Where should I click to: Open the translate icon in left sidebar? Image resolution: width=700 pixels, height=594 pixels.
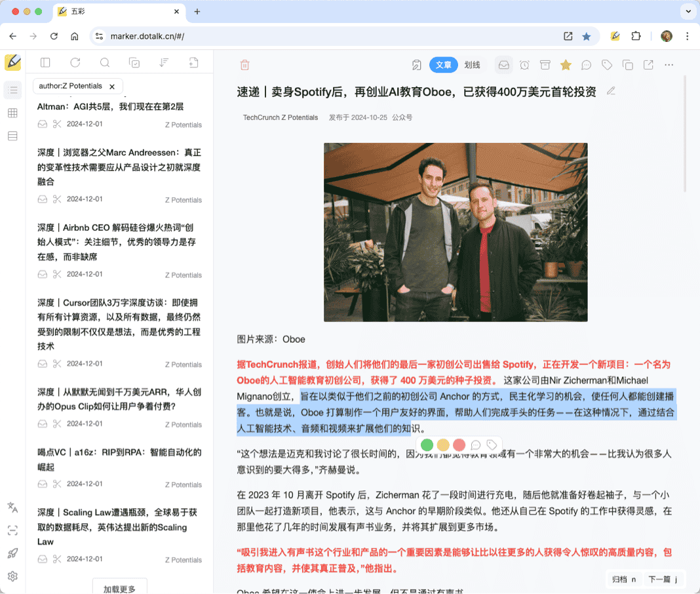pyautogui.click(x=12, y=507)
